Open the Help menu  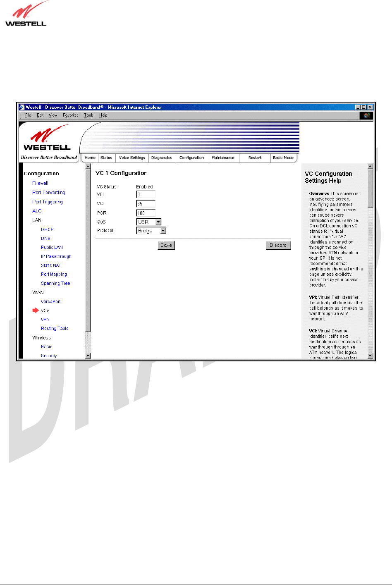(x=103, y=115)
